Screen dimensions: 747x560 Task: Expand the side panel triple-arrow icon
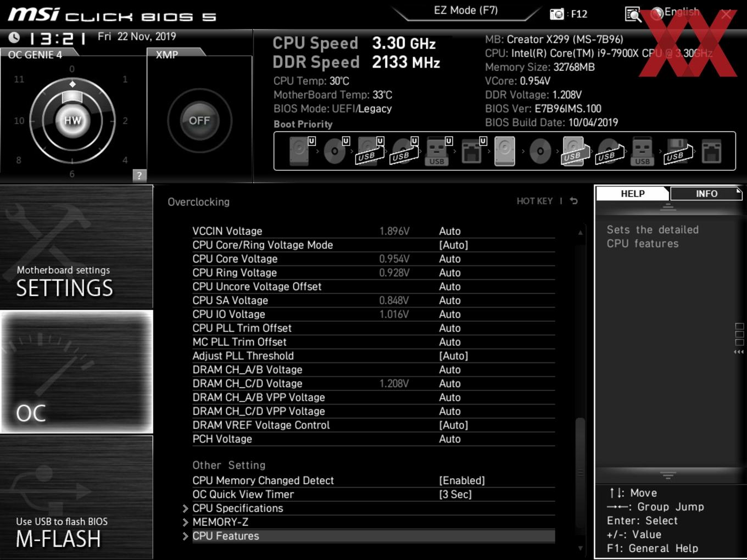point(739,352)
